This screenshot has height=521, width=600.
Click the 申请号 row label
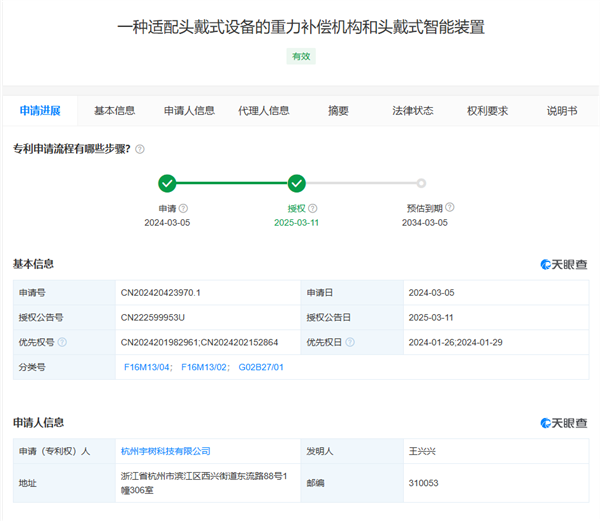click(x=32, y=293)
